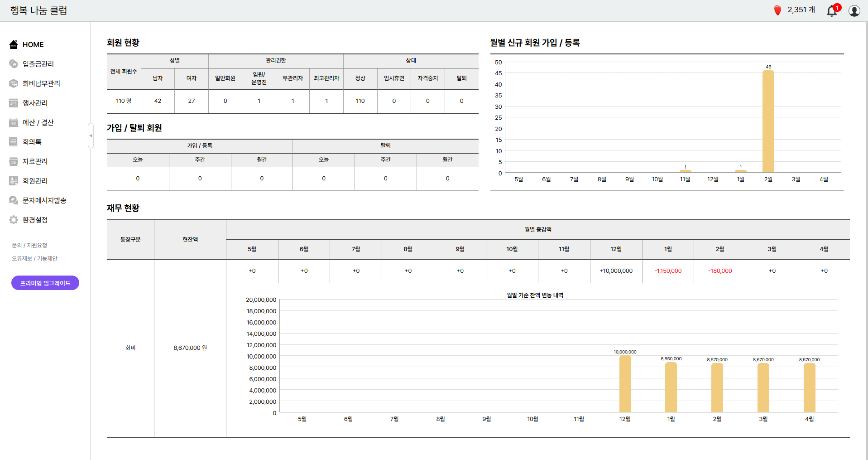Select 문자메시지발송 in the sidebar
This screenshot has width=868, height=460.
(x=44, y=200)
